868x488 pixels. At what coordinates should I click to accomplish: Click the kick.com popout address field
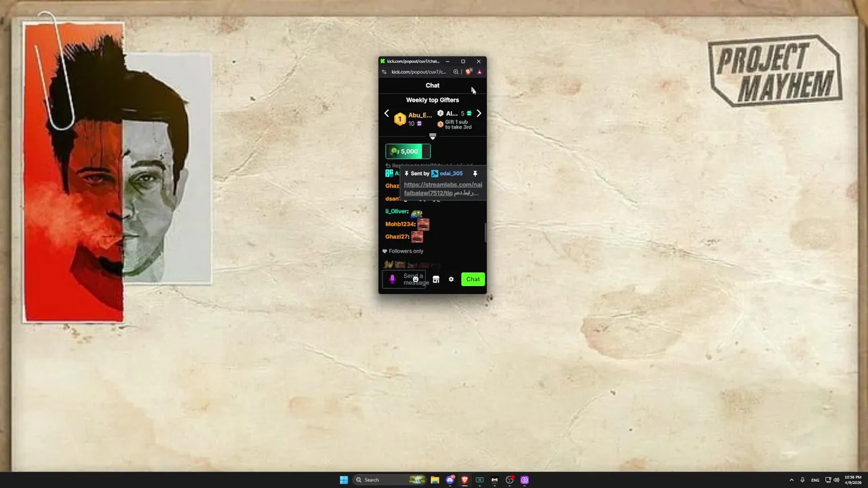tap(418, 72)
